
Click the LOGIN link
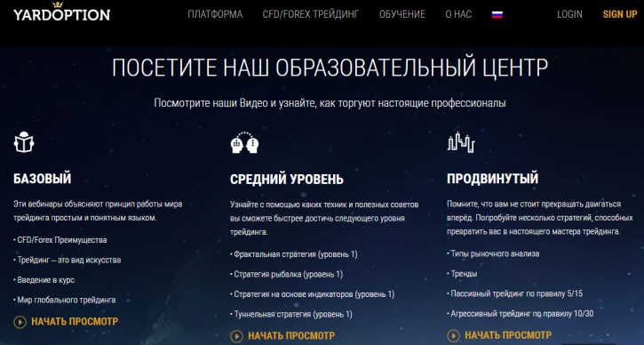click(569, 14)
